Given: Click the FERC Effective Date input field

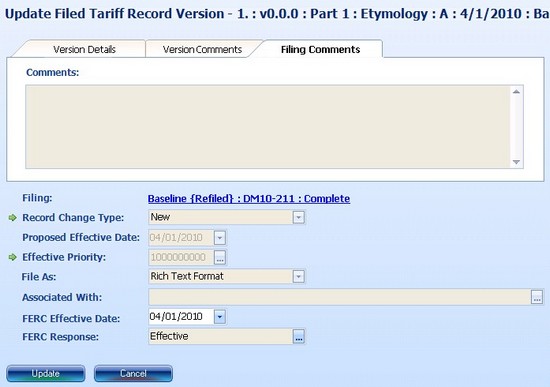Looking at the screenshot, I should click(x=181, y=317).
